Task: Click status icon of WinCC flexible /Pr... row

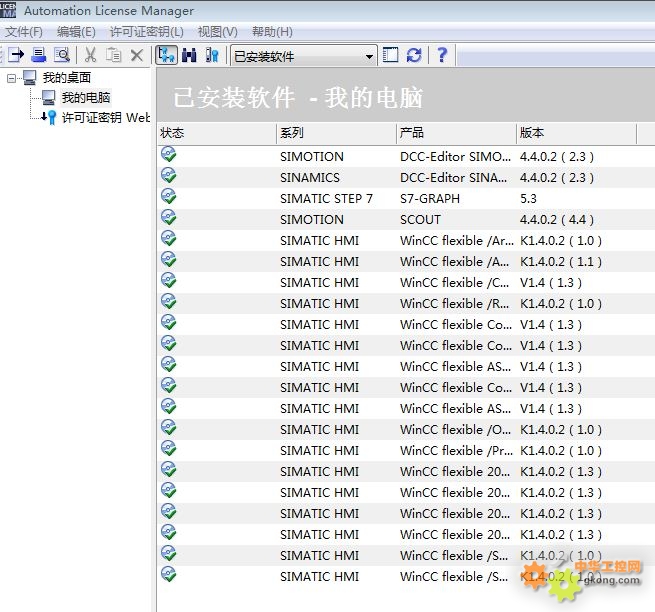Action: pyautogui.click(x=168, y=448)
